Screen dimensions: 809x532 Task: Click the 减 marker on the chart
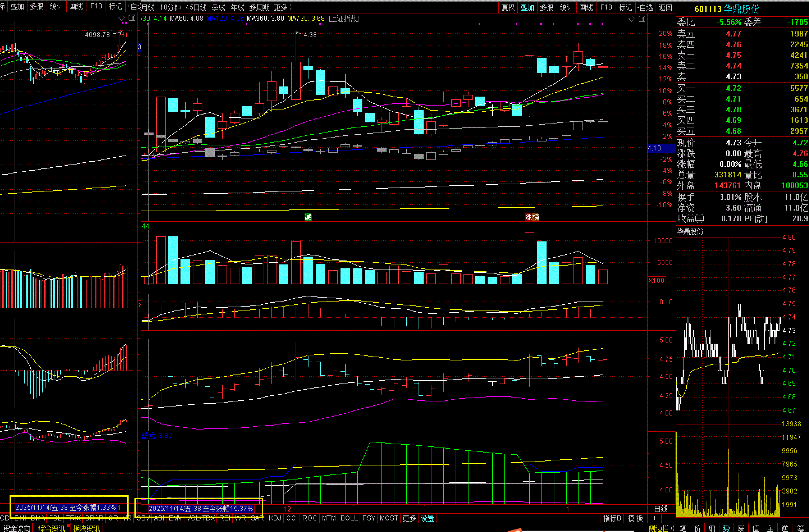[308, 217]
